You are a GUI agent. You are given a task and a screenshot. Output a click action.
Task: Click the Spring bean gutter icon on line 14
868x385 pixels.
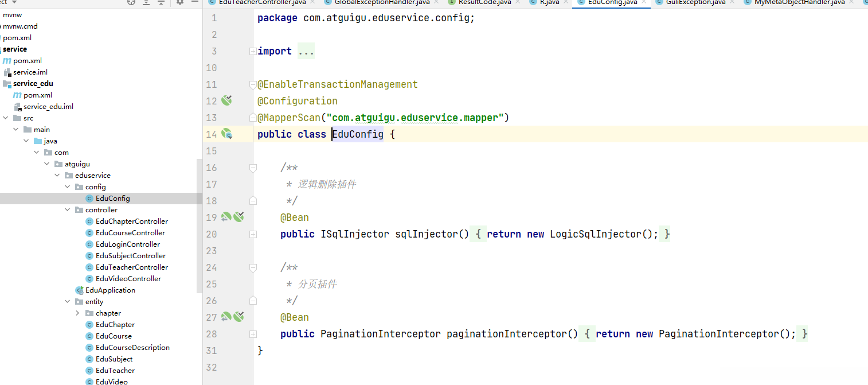click(x=226, y=134)
